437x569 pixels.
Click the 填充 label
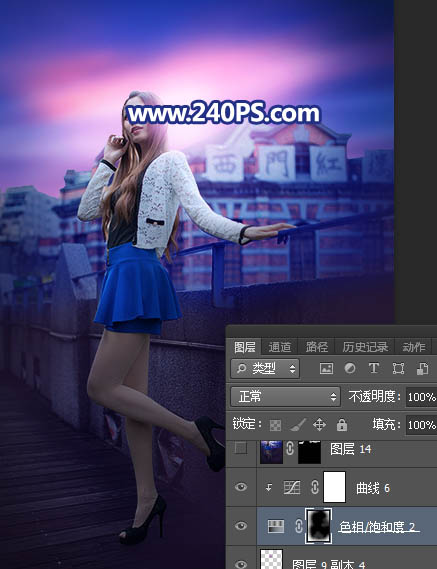tap(386, 424)
